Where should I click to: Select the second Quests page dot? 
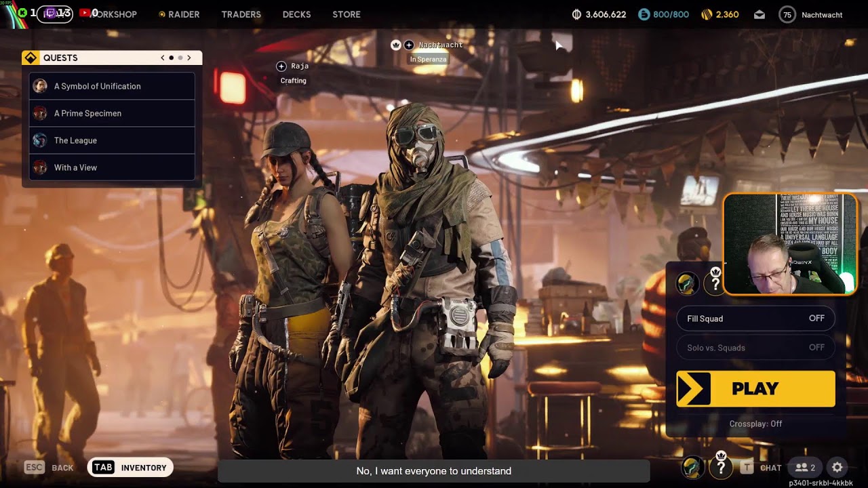[x=180, y=58]
